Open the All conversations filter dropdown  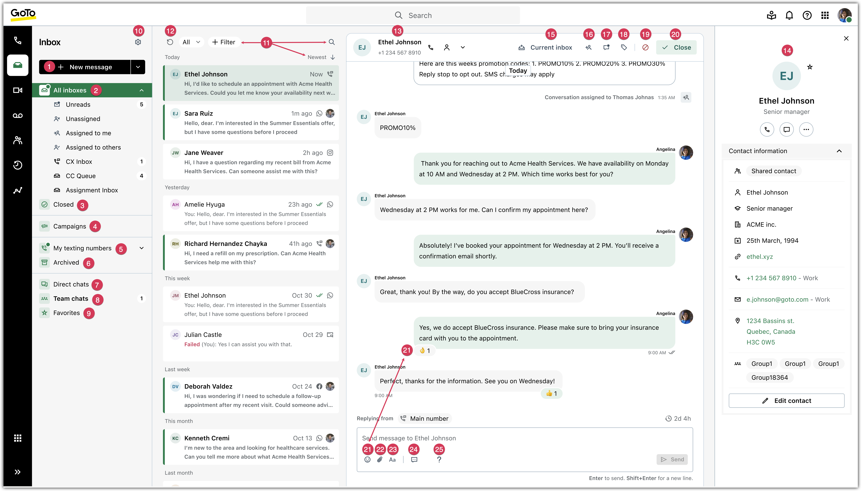(x=191, y=42)
